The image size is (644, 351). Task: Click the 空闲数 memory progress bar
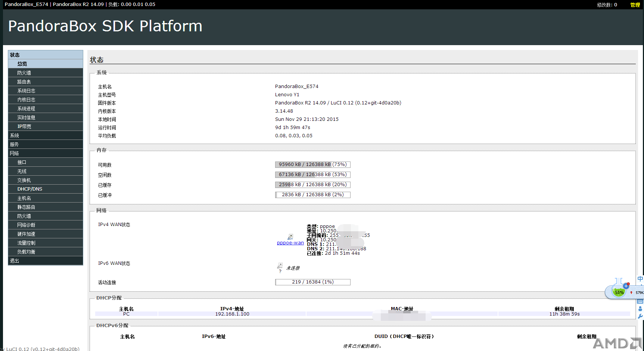click(313, 175)
